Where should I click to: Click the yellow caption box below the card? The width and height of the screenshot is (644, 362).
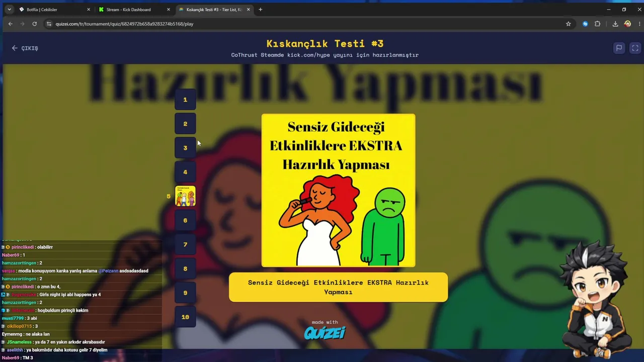point(338,287)
